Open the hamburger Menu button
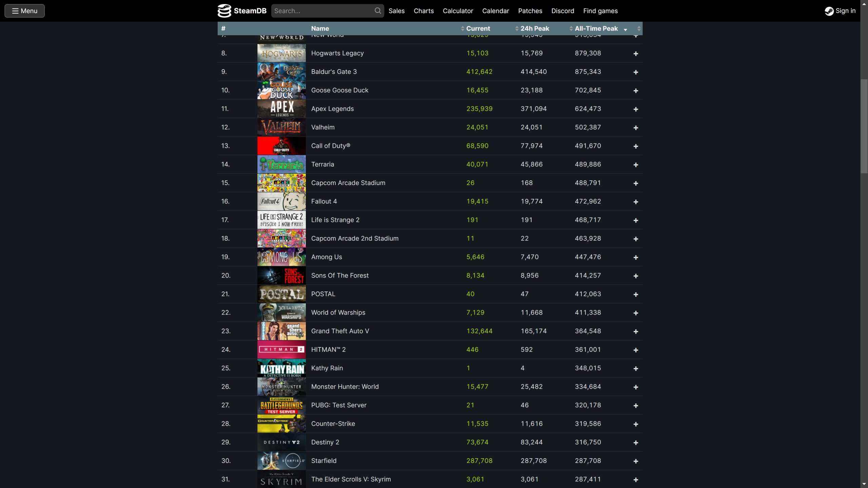Screen dimensions: 868x488 point(24,11)
